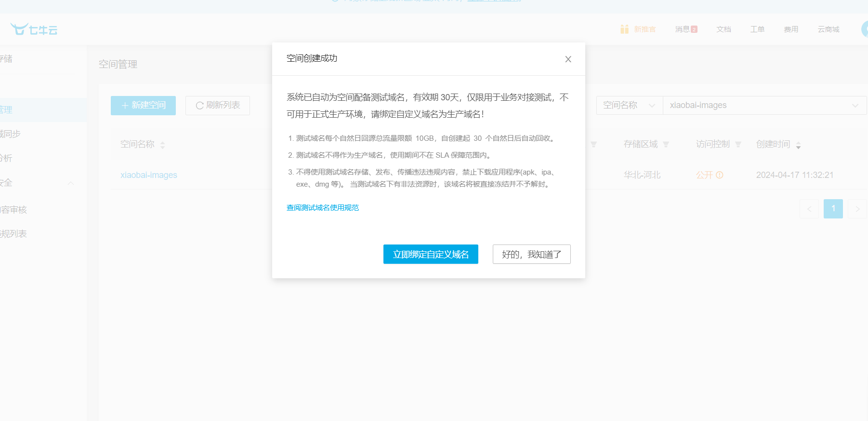This screenshot has height=421, width=868.
Task: Open 工单 in the top navigation
Action: click(757, 29)
